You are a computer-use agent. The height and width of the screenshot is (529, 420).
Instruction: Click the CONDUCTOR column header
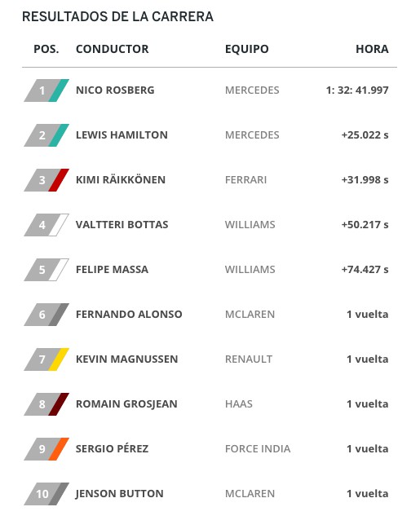112,49
